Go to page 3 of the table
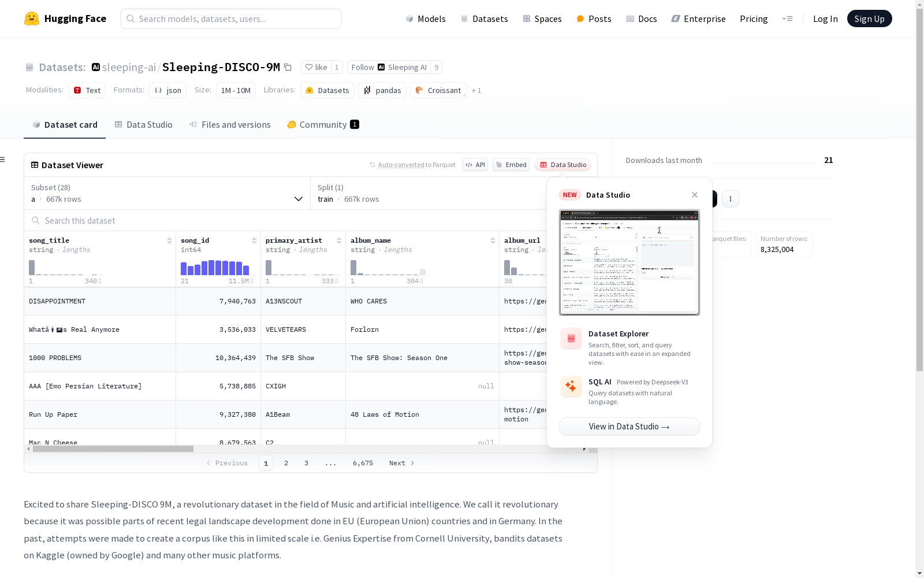 (306, 463)
